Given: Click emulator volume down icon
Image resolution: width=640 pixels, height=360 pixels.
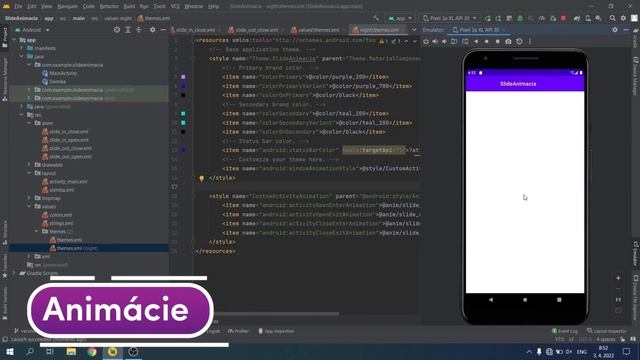Looking at the screenshot, I should (x=444, y=41).
